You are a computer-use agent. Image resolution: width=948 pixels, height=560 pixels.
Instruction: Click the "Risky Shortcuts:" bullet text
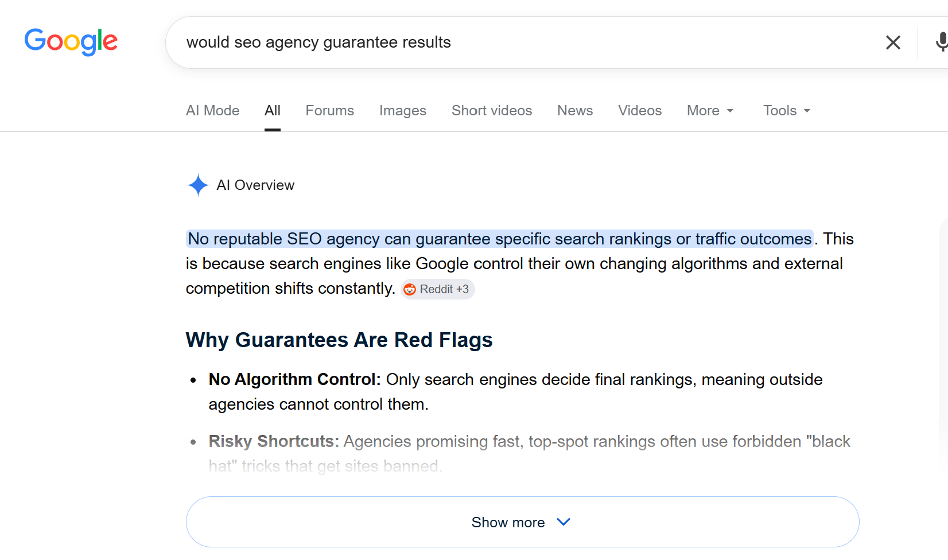(x=274, y=442)
